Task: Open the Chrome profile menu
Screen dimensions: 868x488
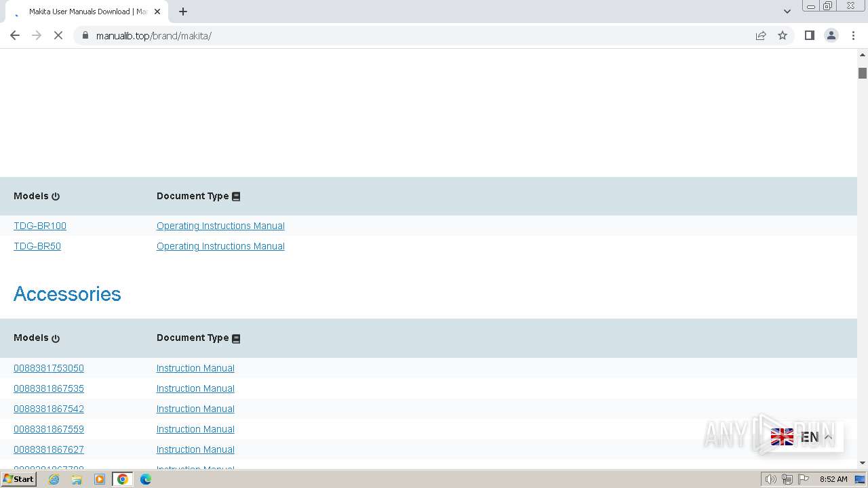Action: point(831,35)
